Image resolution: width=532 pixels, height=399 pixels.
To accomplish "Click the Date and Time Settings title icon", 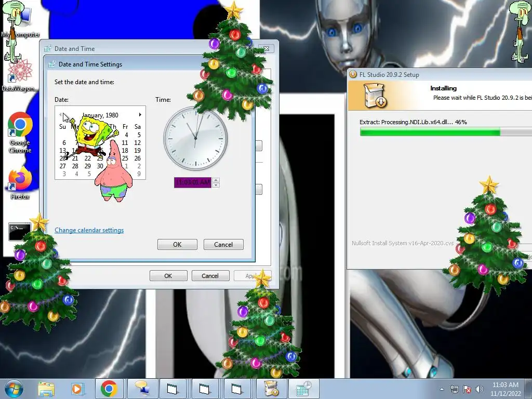I will (x=52, y=64).
